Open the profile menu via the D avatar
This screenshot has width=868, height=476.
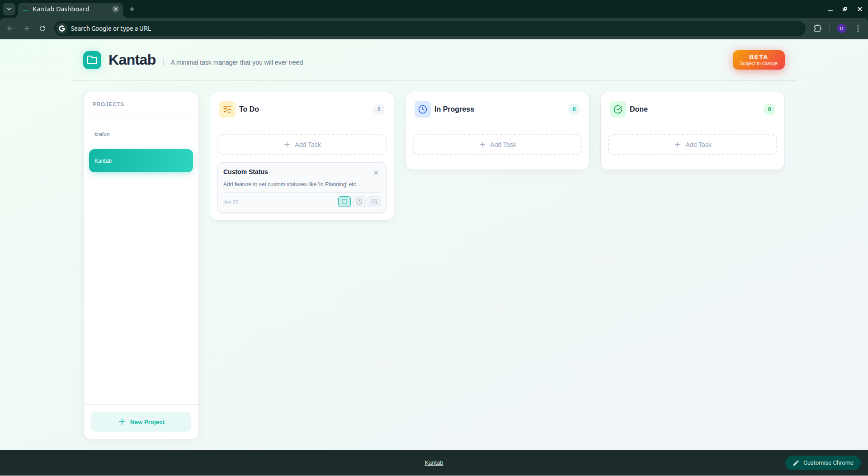pyautogui.click(x=841, y=28)
